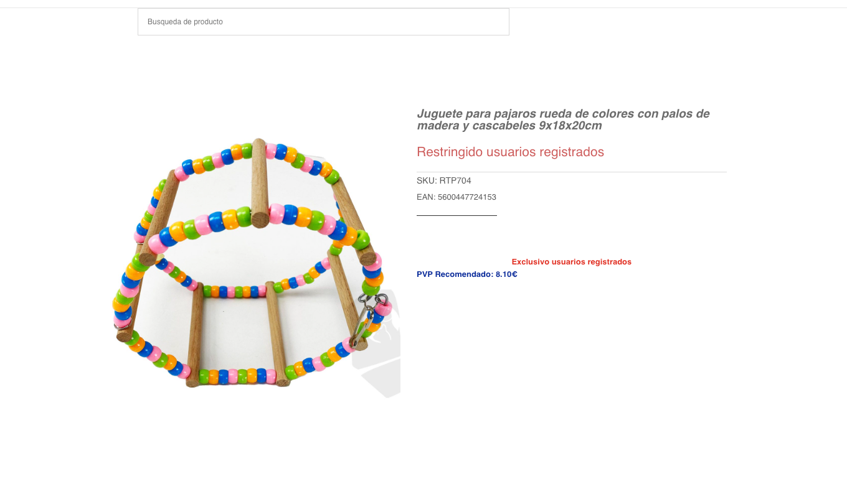
Task: Click the SKU code RTP704
Action: click(455, 181)
